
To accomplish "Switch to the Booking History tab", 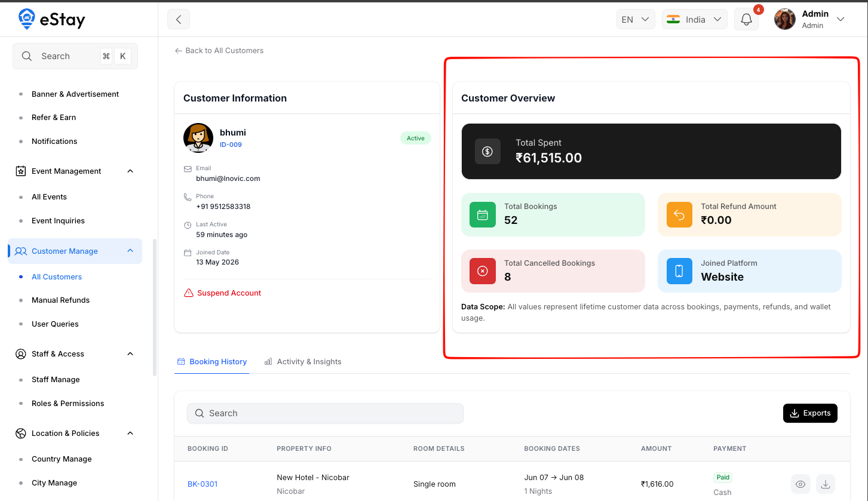I will click(212, 362).
